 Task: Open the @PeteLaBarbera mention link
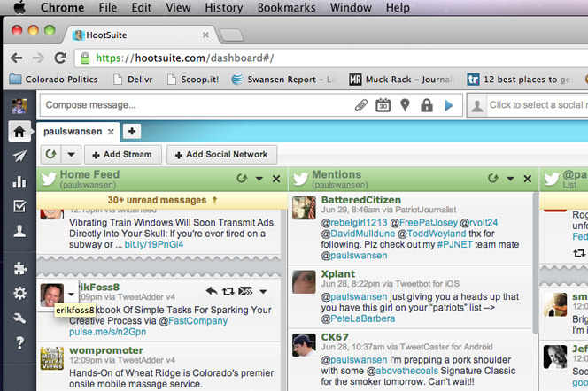tap(358, 318)
